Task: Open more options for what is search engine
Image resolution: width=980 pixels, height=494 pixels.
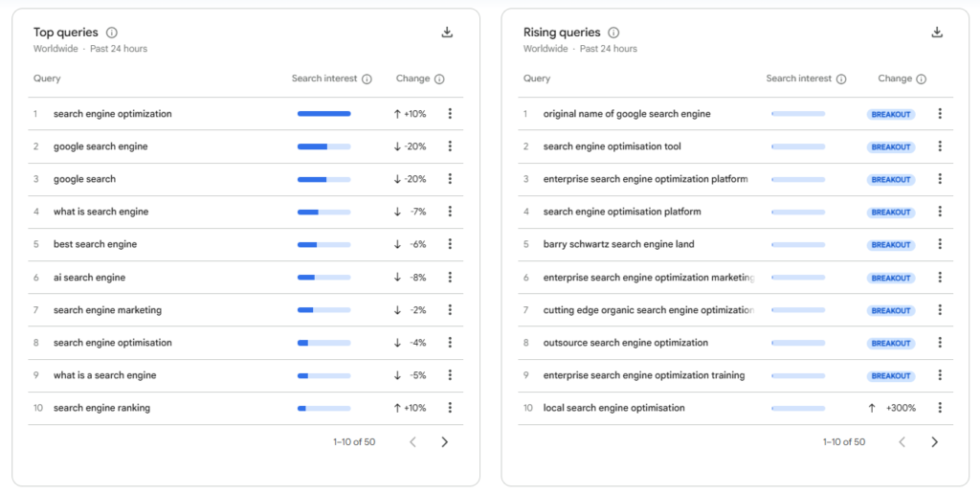Action: 450,212
